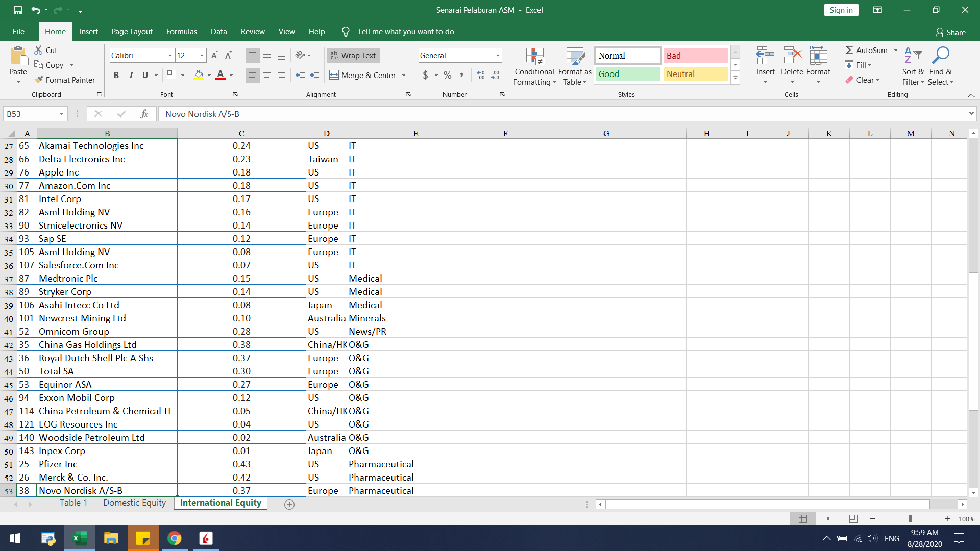Switch to Page Layout view

click(828, 518)
